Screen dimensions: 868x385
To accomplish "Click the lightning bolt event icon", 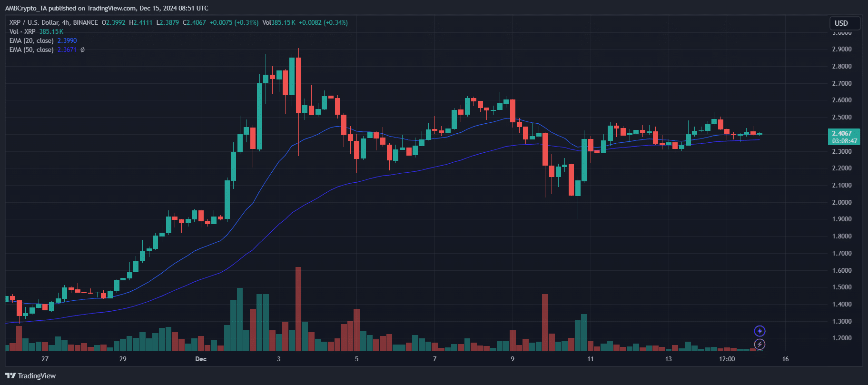I will point(759,344).
